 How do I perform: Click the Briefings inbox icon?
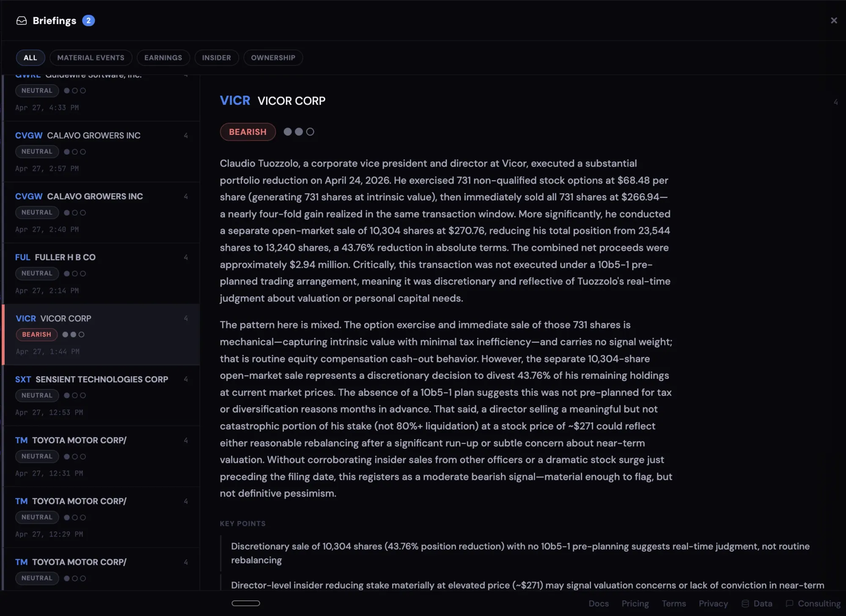(x=22, y=21)
